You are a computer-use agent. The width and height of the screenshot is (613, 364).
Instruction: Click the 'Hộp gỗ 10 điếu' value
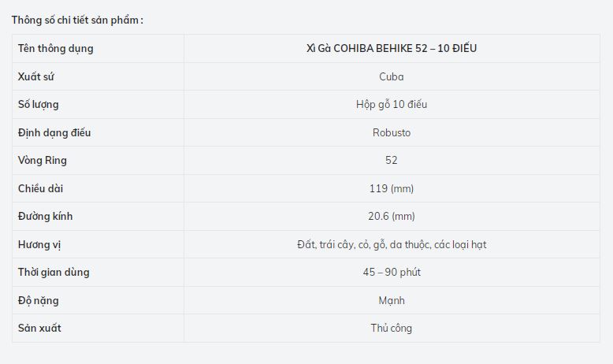tap(392, 105)
